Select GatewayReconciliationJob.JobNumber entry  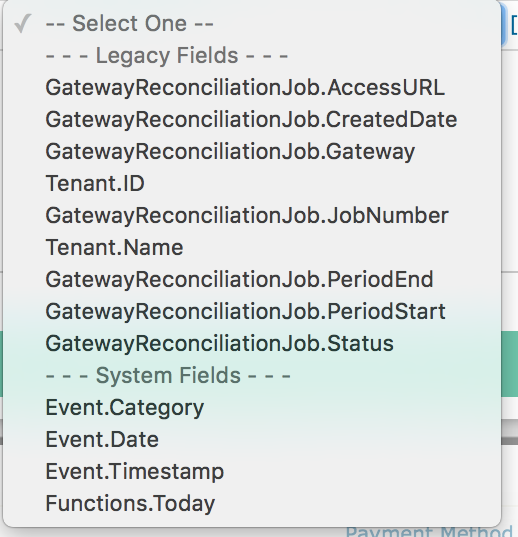(252, 215)
